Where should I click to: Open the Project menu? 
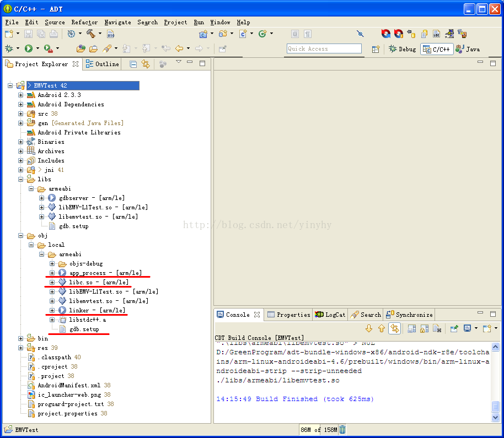click(175, 22)
